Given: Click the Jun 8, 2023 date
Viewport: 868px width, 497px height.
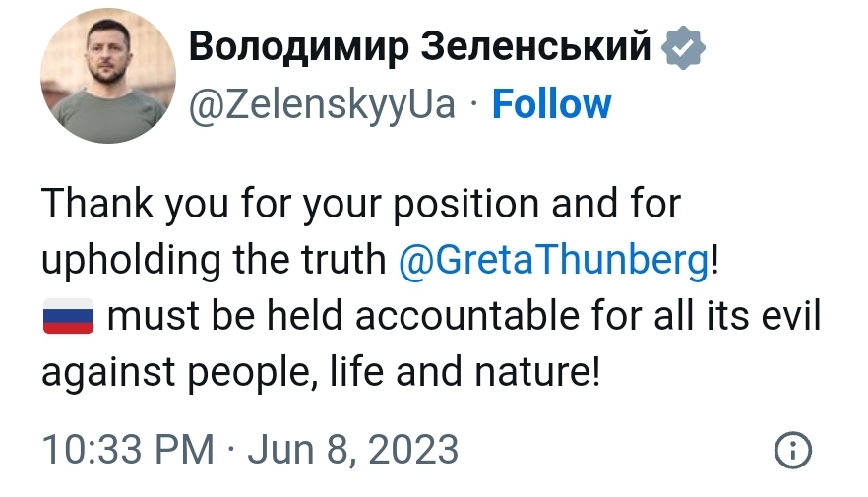Looking at the screenshot, I should 352,450.
